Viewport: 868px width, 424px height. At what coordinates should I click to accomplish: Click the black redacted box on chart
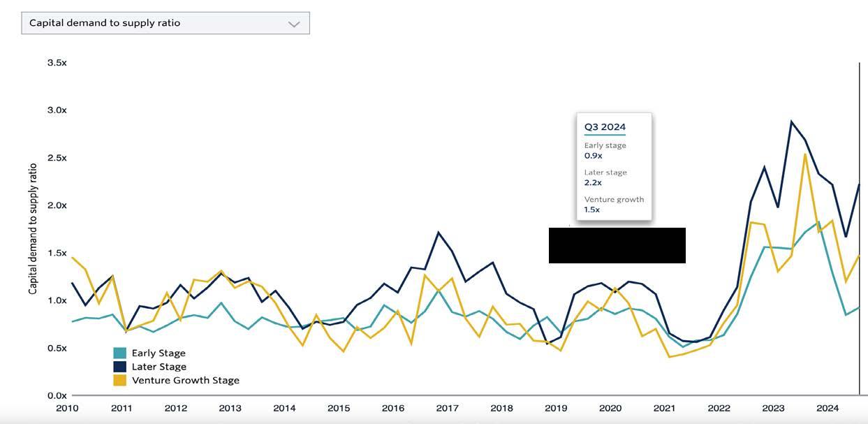click(617, 245)
